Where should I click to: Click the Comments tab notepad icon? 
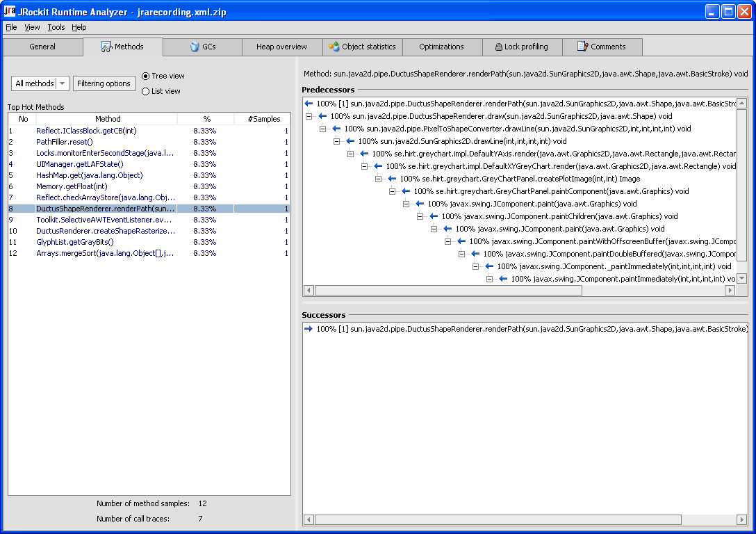[x=582, y=47]
